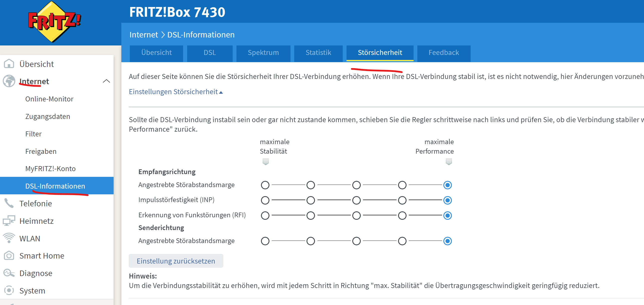
Task: Open the WLAN wifi icon
Action: pyautogui.click(x=9, y=238)
